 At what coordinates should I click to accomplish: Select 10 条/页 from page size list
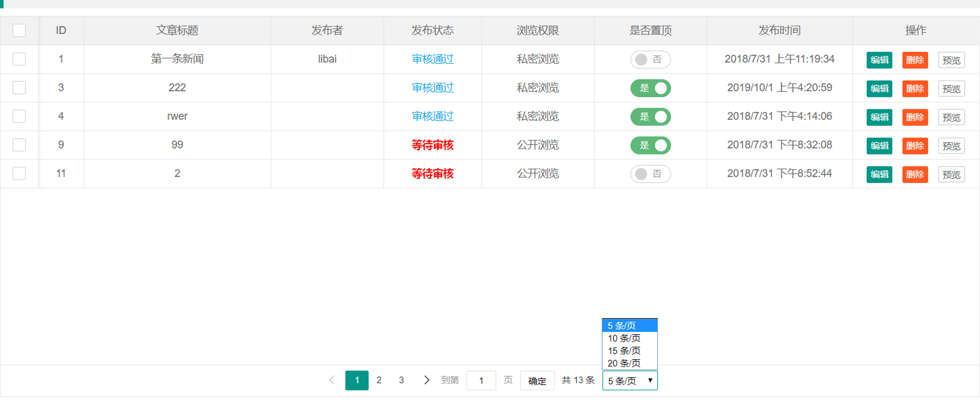[x=624, y=338]
